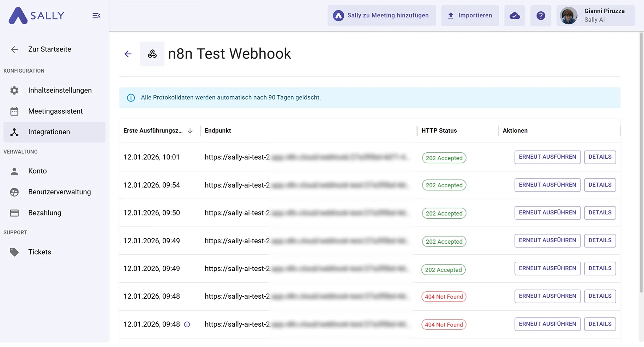Click the calendar icon for Meetingassistent
Screen dimensions: 644x347
[x=14, y=111]
